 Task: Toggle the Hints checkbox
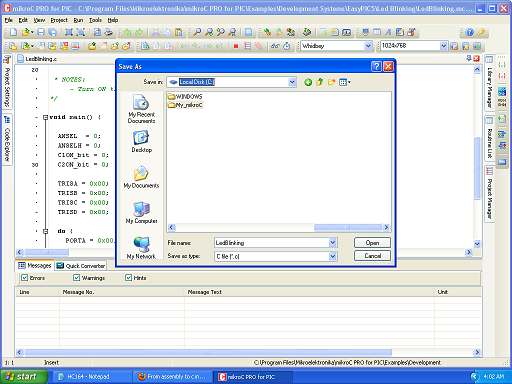[x=128, y=278]
